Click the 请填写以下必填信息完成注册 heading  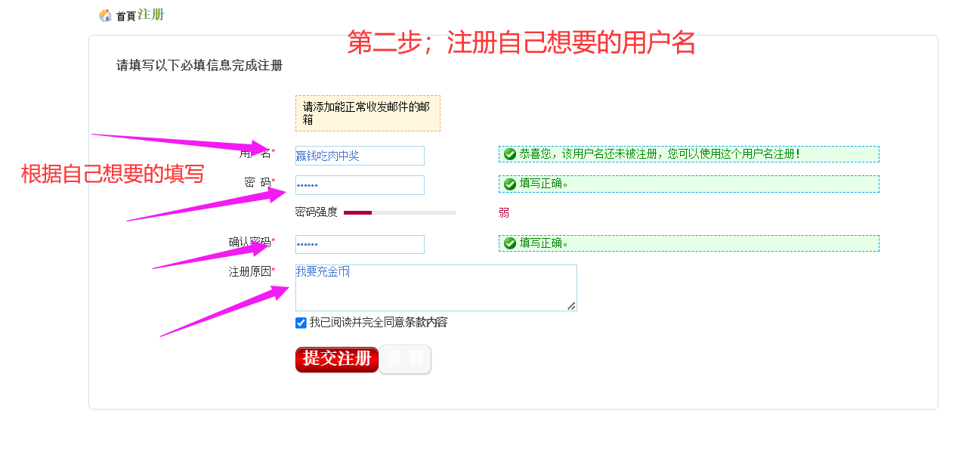pos(199,66)
